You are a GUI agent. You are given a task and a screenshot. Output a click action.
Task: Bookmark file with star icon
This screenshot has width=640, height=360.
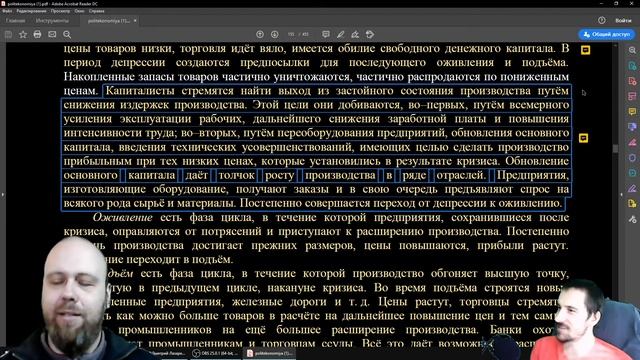(23, 35)
